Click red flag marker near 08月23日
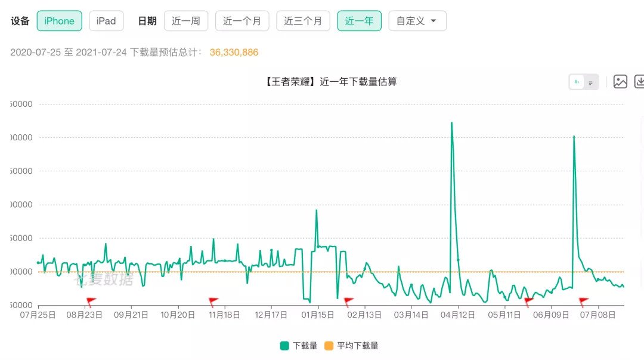The image size is (644, 360). [91, 302]
